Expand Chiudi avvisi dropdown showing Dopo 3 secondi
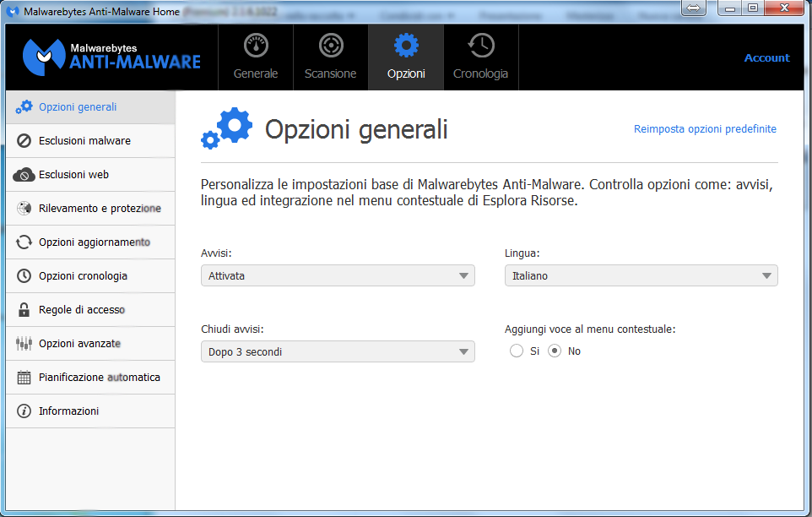Screen dimensions: 812x517 click(x=338, y=351)
